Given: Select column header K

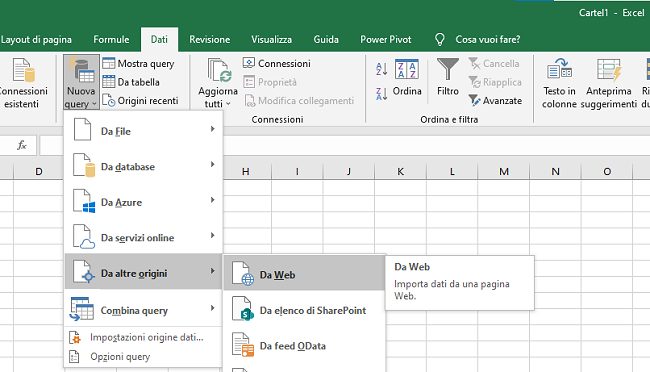Looking at the screenshot, I should (400, 171).
